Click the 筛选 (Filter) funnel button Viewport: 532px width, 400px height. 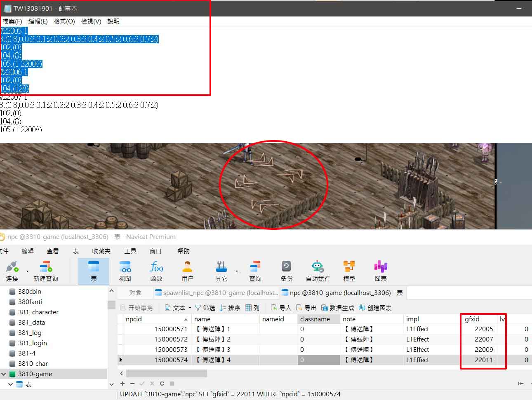pos(205,308)
